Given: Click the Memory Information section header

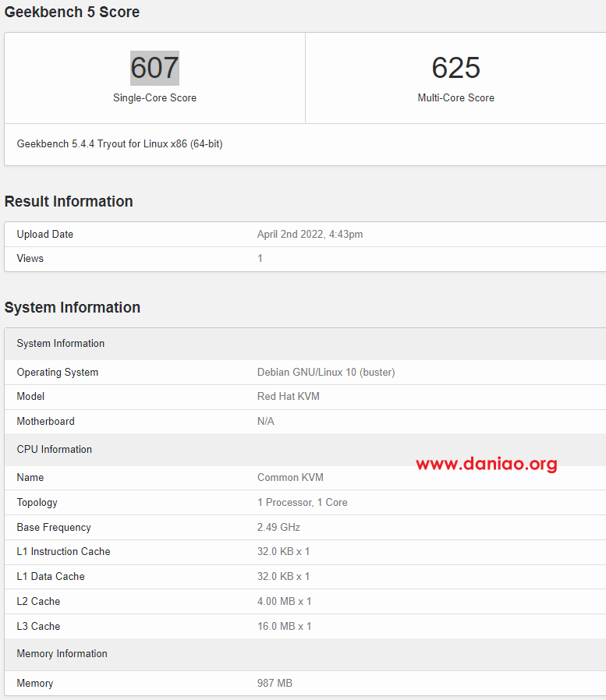Looking at the screenshot, I should pos(306,655).
